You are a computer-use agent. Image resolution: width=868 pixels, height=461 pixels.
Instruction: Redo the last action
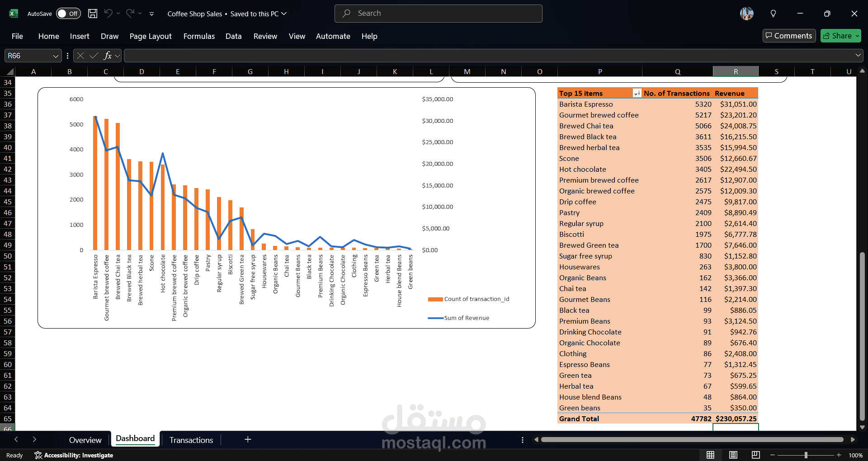point(130,14)
